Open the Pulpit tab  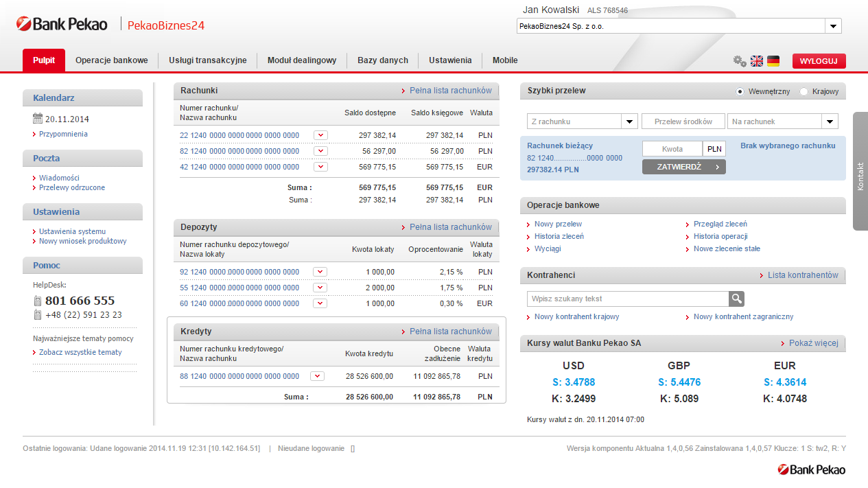pyautogui.click(x=44, y=60)
